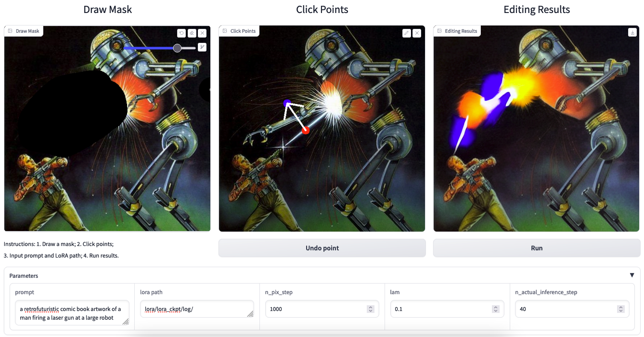Click the blue target point on image
This screenshot has height=337, width=644.
pyautogui.click(x=287, y=103)
